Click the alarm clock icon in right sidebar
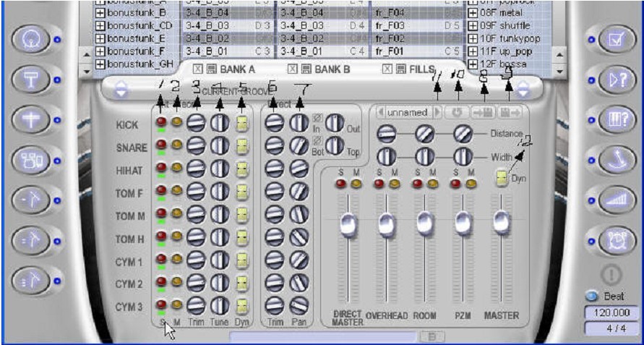 click(x=614, y=240)
